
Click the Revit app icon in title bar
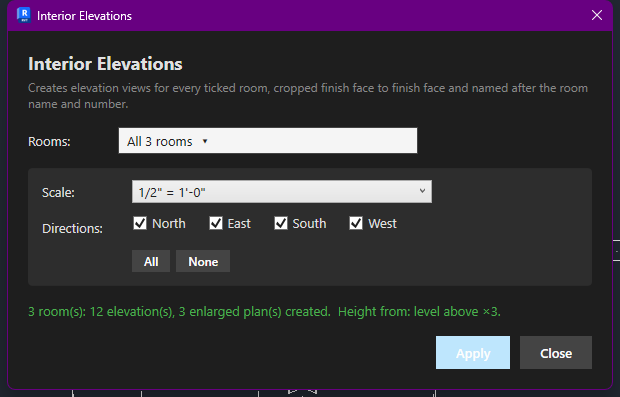(x=24, y=15)
